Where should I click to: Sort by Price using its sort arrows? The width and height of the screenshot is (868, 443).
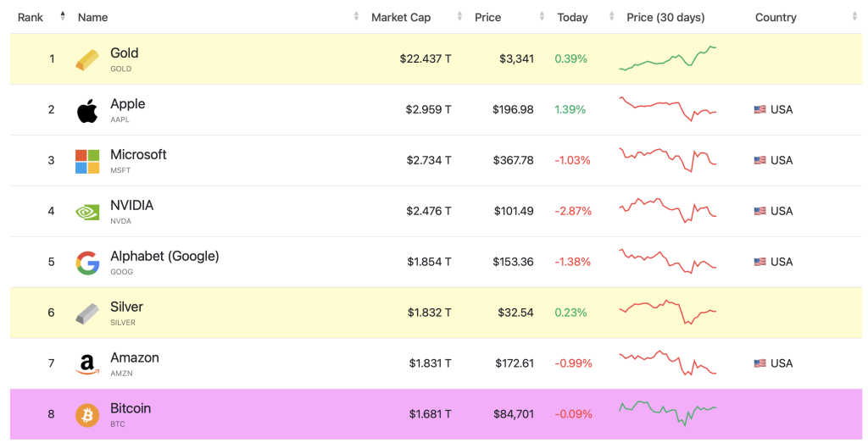point(542,16)
